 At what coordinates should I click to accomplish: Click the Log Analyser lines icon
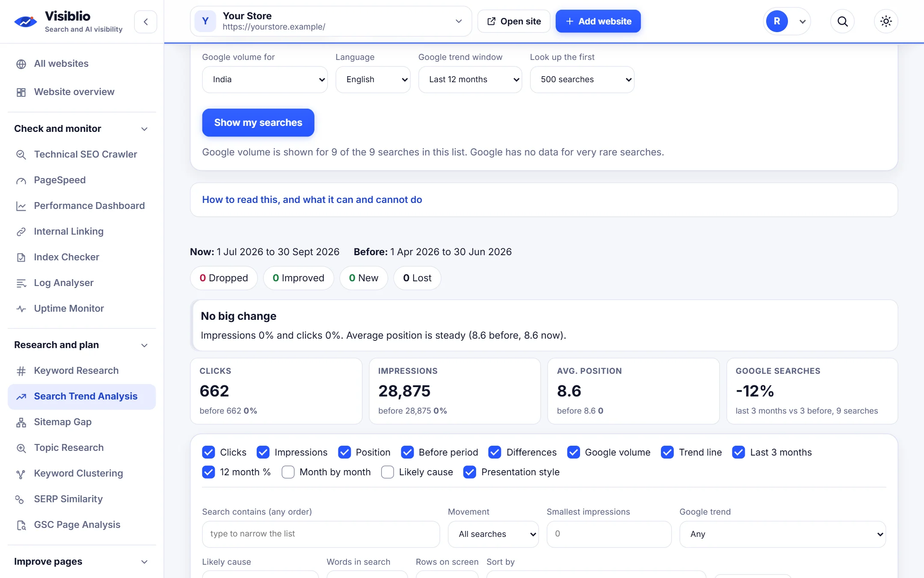(x=21, y=283)
